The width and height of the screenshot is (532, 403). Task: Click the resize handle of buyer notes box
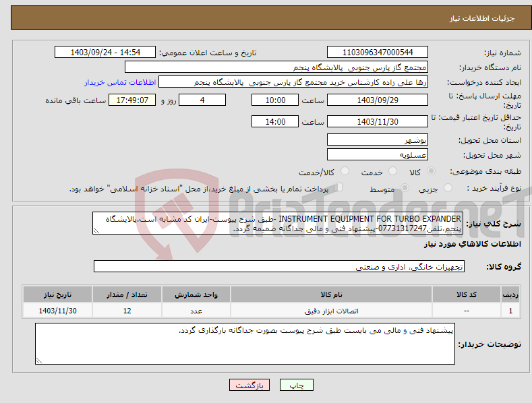coord(39,361)
